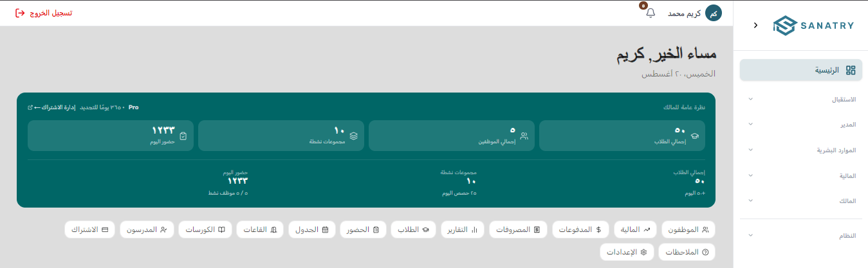
Task: Click the heading نظرة عامة للمالك
Action: (x=684, y=107)
